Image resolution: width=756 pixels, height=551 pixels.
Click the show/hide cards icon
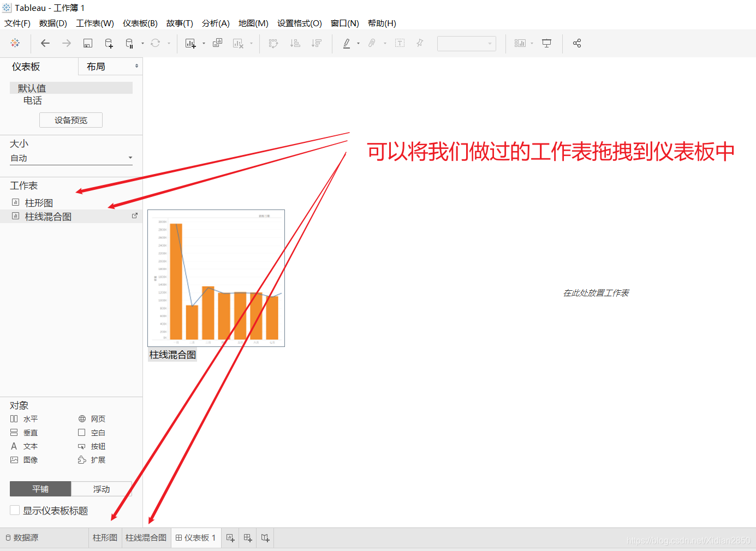click(x=520, y=43)
